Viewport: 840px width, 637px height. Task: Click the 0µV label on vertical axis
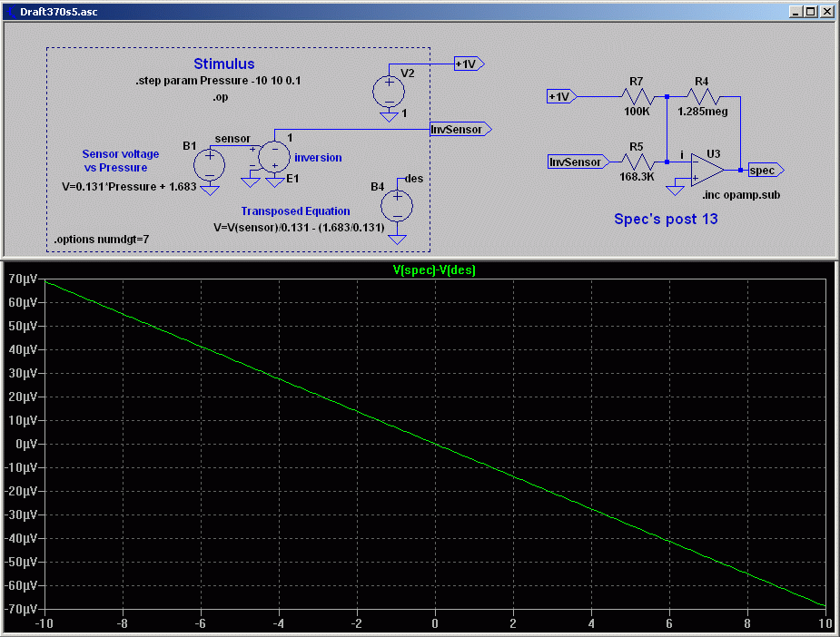(26, 445)
